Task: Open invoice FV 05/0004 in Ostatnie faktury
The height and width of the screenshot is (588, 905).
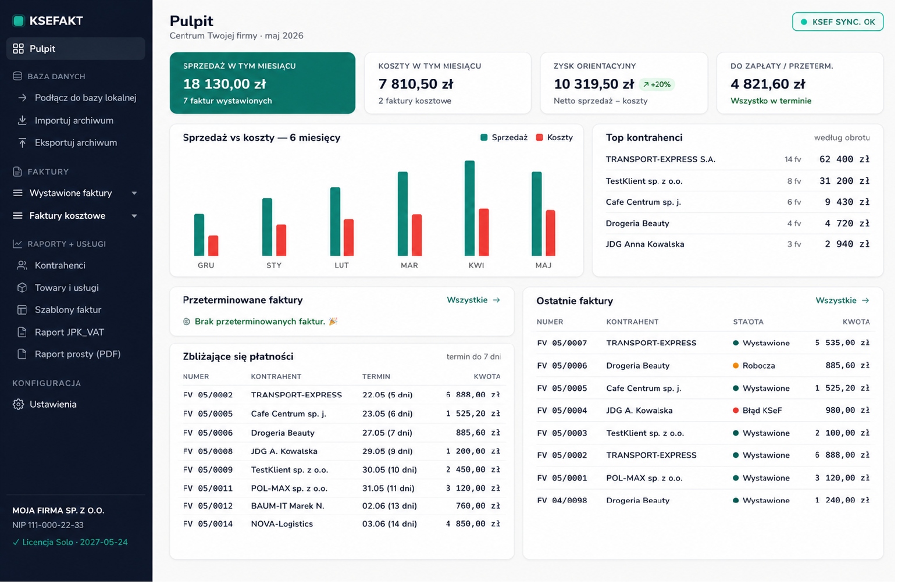Action: tap(703, 411)
